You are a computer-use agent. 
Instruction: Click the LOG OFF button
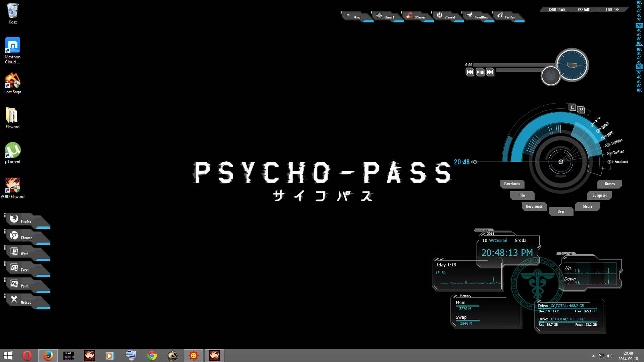(x=612, y=10)
